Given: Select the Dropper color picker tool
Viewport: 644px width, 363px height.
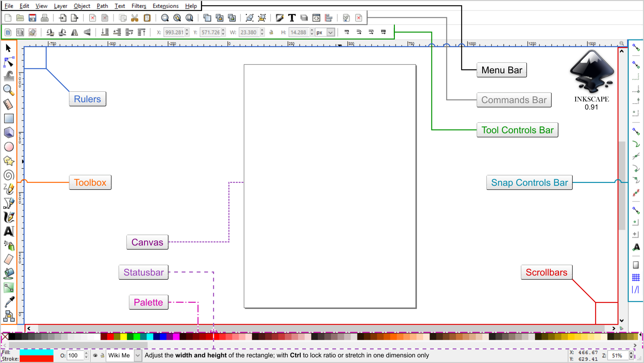Looking at the screenshot, I should click(8, 302).
